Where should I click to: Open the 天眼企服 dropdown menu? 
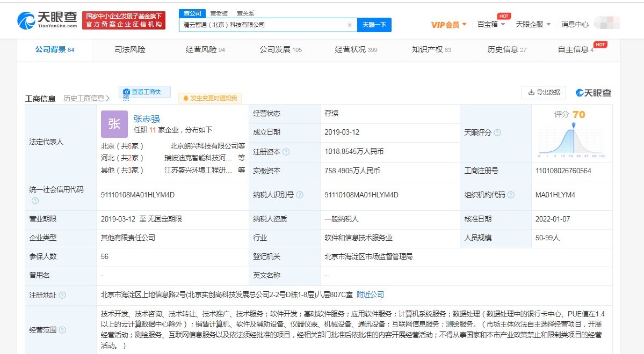pos(533,25)
